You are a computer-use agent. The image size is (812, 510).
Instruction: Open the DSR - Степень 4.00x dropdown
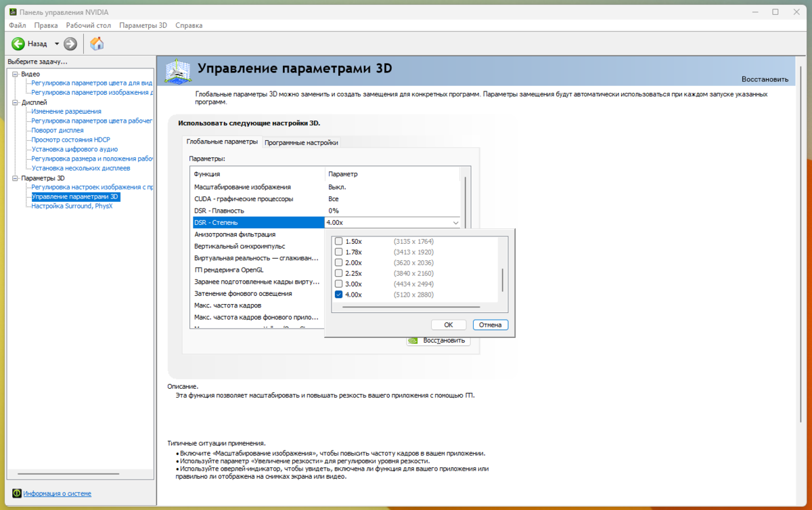coord(393,222)
